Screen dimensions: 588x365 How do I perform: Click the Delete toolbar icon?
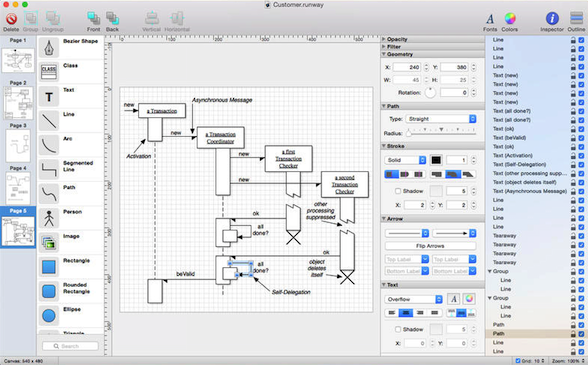coord(11,19)
